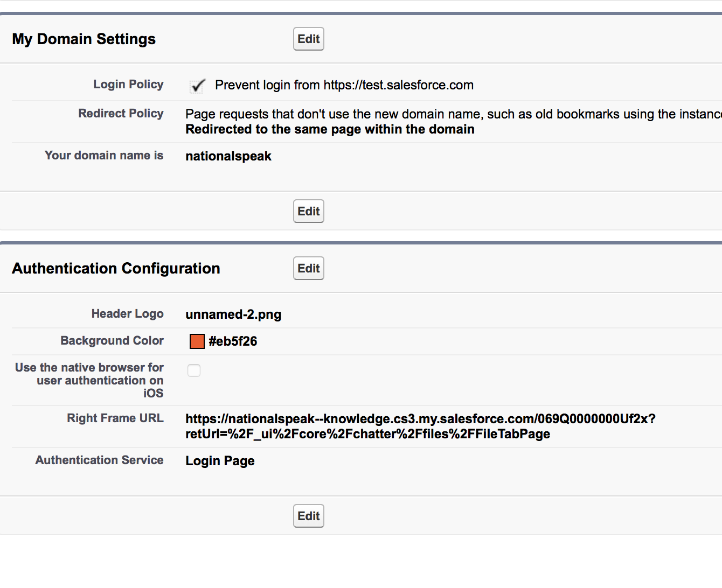Click the unnamed-2.png header logo filename
722x588 pixels.
pos(233,314)
